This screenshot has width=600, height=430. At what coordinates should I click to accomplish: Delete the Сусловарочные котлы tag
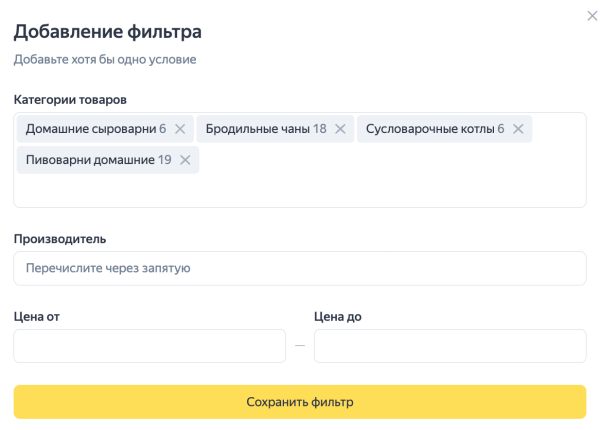[518, 129]
